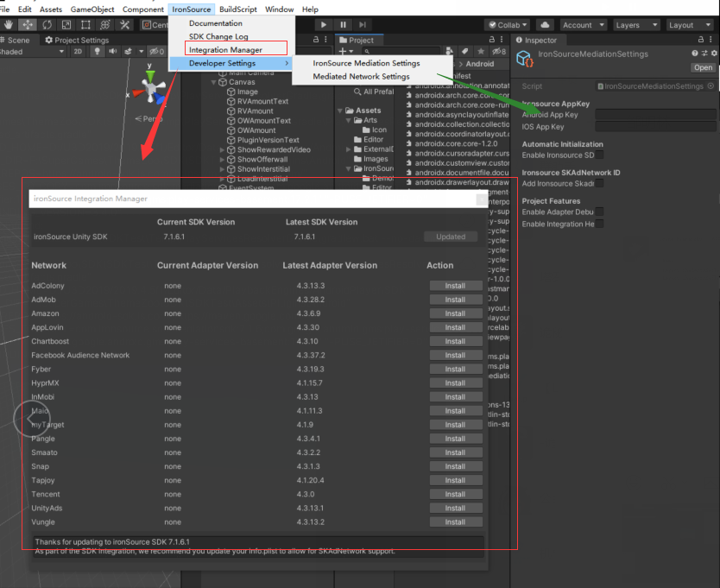This screenshot has width=720, height=588.
Task: Toggle hidden packages count in Project
Action: coord(498,52)
